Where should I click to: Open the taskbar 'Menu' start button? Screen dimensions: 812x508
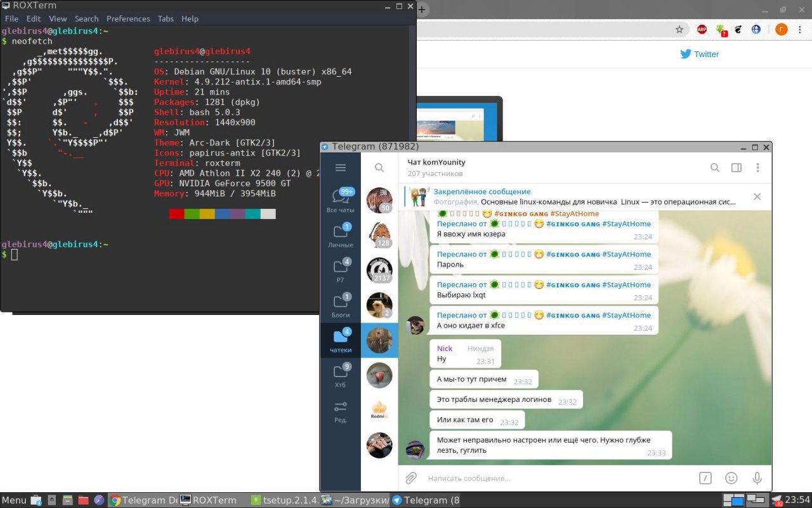14,500
